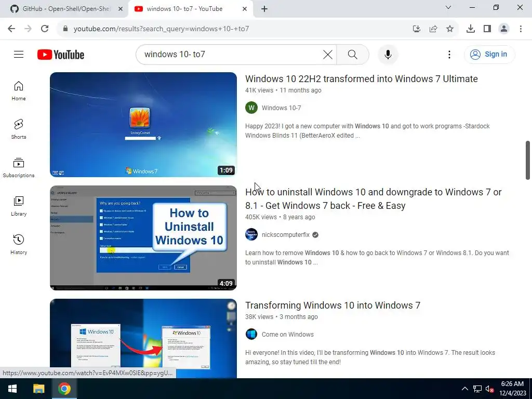Open File Explorer from the taskbar
The height and width of the screenshot is (399, 532).
38,389
